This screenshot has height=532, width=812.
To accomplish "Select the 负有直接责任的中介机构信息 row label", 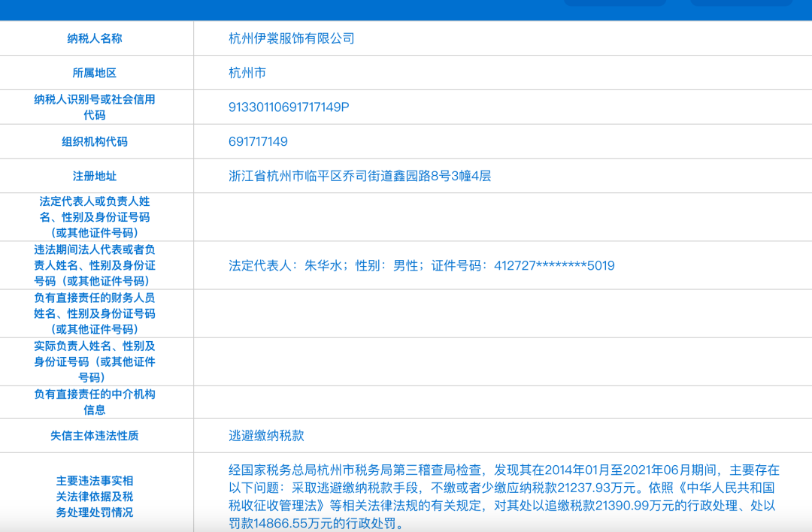I will pyautogui.click(x=98, y=401).
